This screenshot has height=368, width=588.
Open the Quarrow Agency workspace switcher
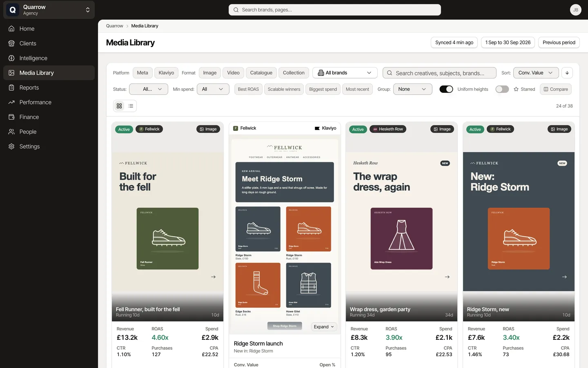pyautogui.click(x=49, y=10)
